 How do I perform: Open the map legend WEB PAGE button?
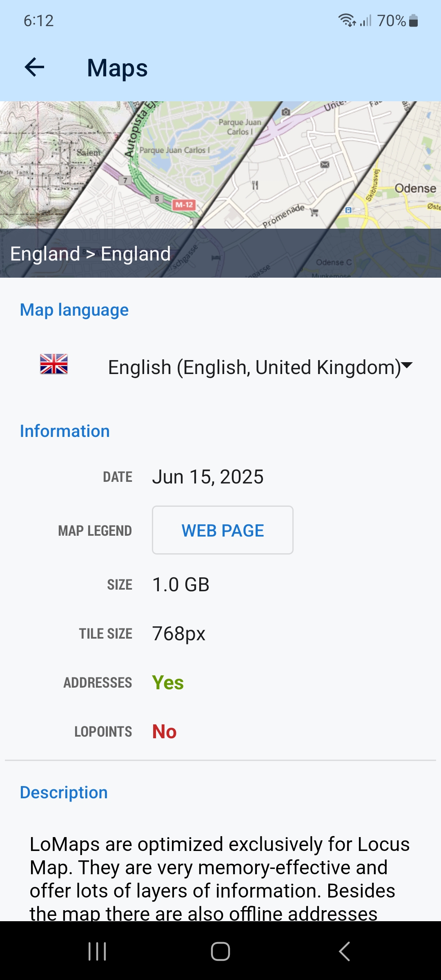pos(223,530)
